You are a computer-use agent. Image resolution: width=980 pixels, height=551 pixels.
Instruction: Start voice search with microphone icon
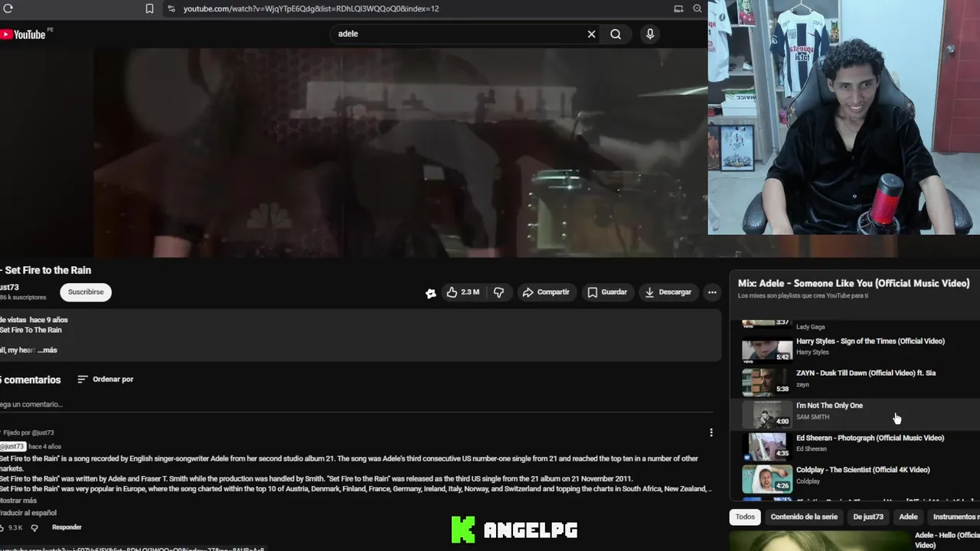point(650,34)
